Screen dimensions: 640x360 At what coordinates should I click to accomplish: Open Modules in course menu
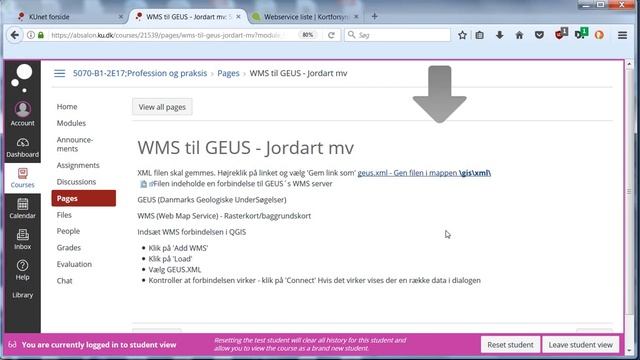tap(71, 123)
